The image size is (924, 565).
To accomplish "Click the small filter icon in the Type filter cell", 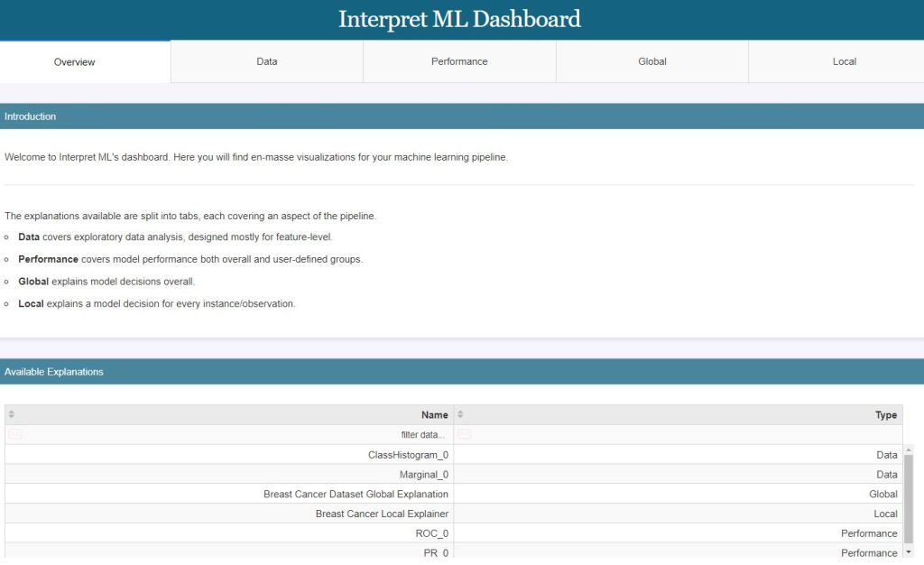I will 464,434.
